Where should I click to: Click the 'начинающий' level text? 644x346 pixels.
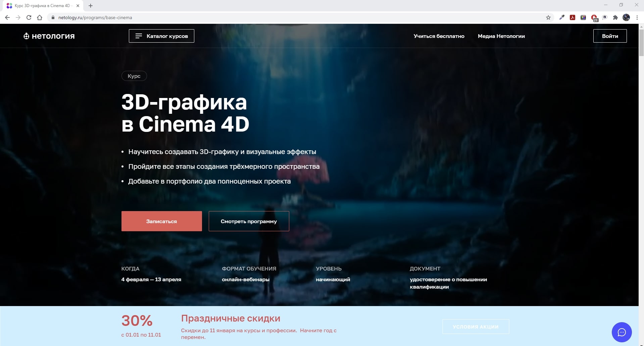coord(333,279)
